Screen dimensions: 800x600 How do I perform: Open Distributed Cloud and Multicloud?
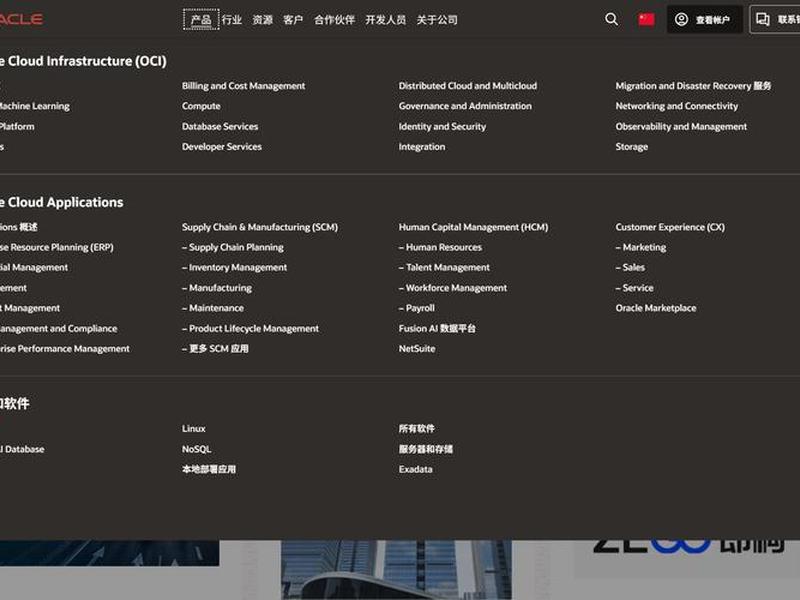point(468,86)
